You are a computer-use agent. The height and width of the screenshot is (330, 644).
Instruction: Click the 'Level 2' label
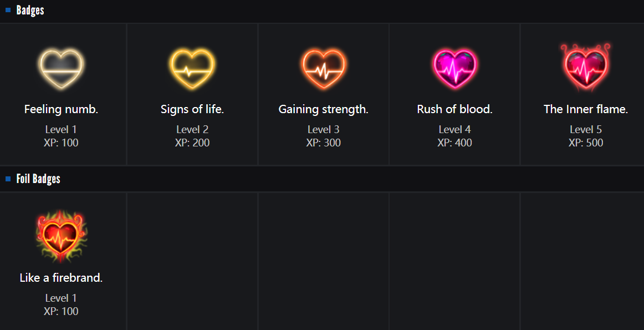[x=192, y=129]
